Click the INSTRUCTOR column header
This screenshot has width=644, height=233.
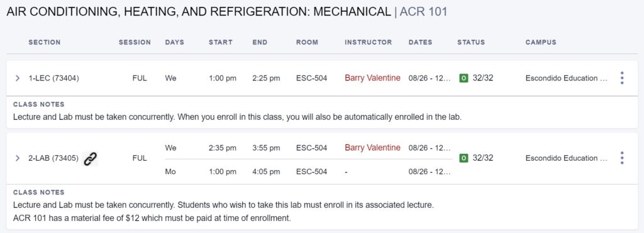pos(369,42)
